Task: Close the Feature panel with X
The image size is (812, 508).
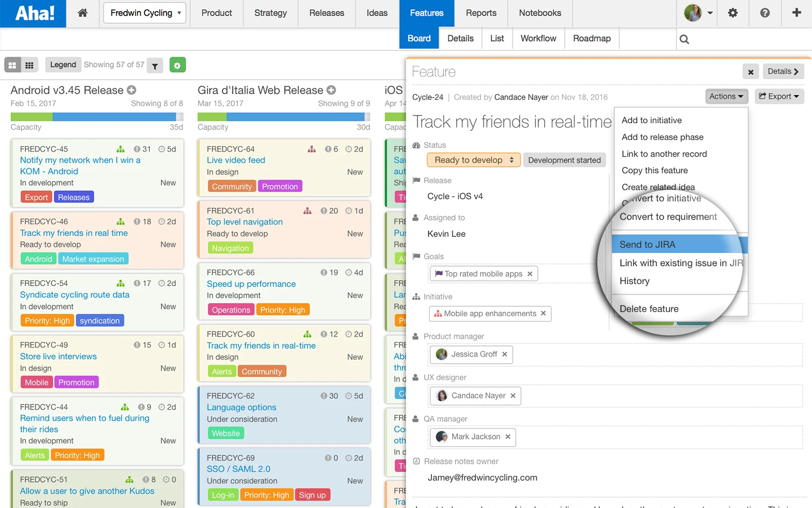Action: coord(751,72)
